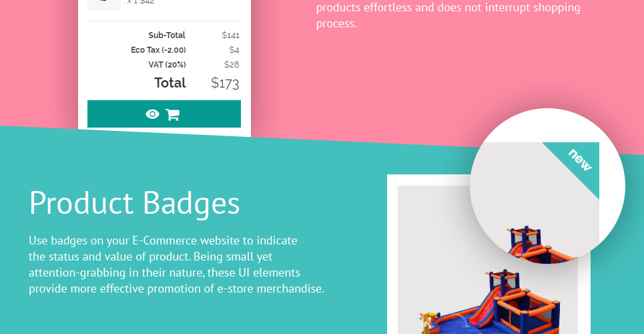Viewport: 644px width, 334px height.
Task: Click the eye view-cart icon
Action: pyautogui.click(x=152, y=114)
